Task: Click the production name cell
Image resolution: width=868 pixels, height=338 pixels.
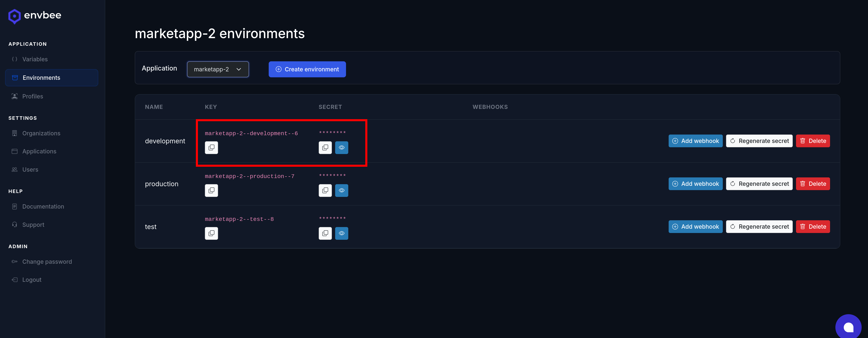Action: coord(162,184)
